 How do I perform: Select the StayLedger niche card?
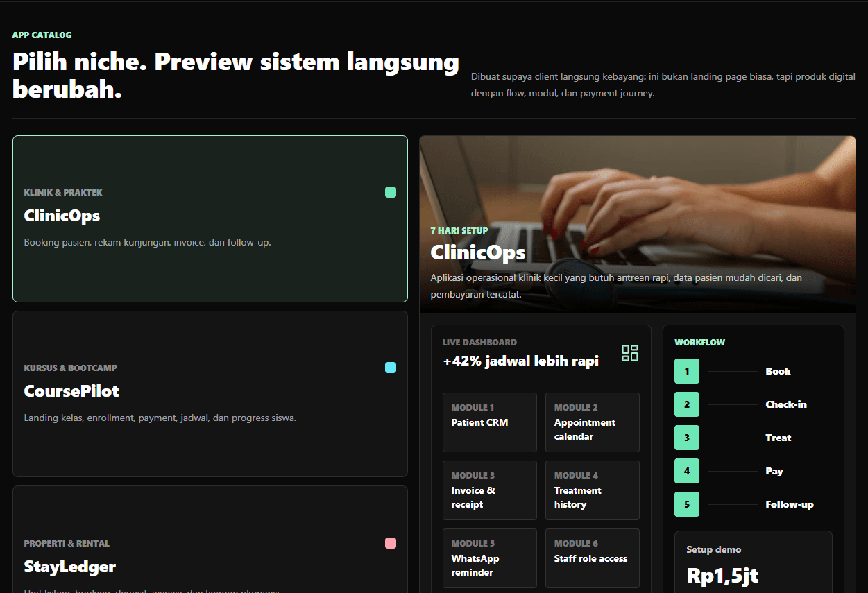coord(210,540)
